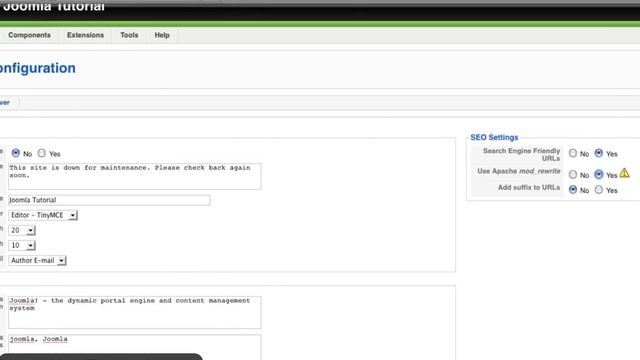Click the dynamic portal engine description textarea
The image size is (640, 360).
[135, 312]
